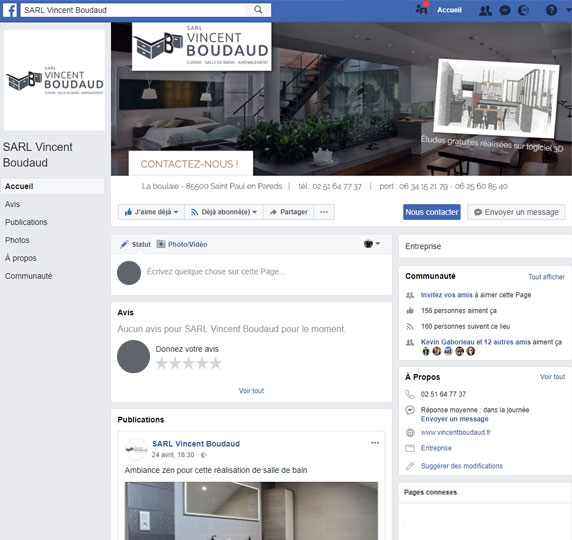Image resolution: width=572 pixels, height=540 pixels.
Task: Open the Publications section in sidebar
Action: pyautogui.click(x=26, y=222)
